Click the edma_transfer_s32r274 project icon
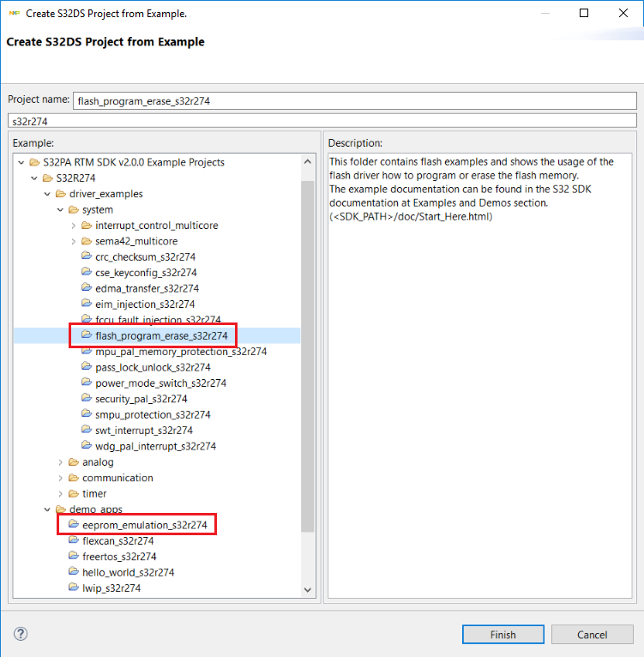644x657 pixels. point(87,288)
